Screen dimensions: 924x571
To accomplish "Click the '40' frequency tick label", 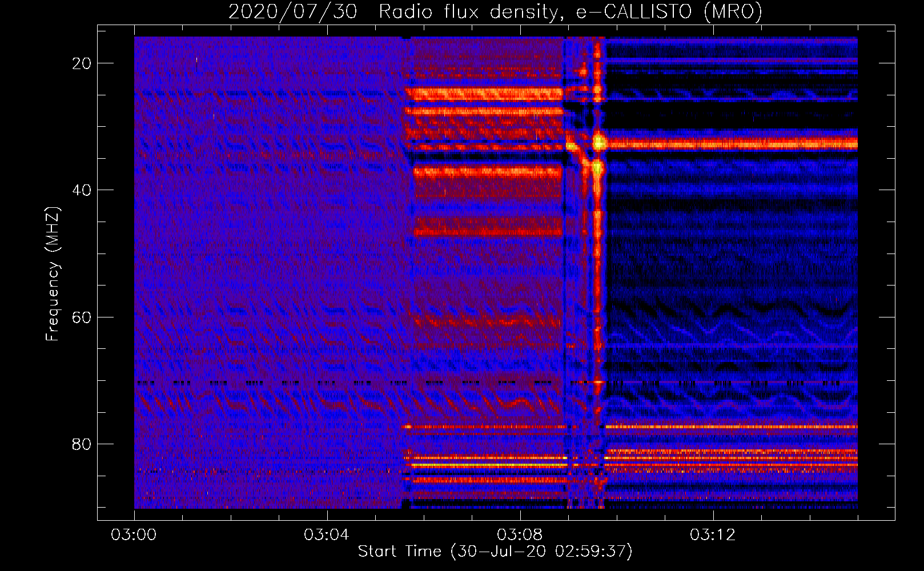I will [x=82, y=190].
